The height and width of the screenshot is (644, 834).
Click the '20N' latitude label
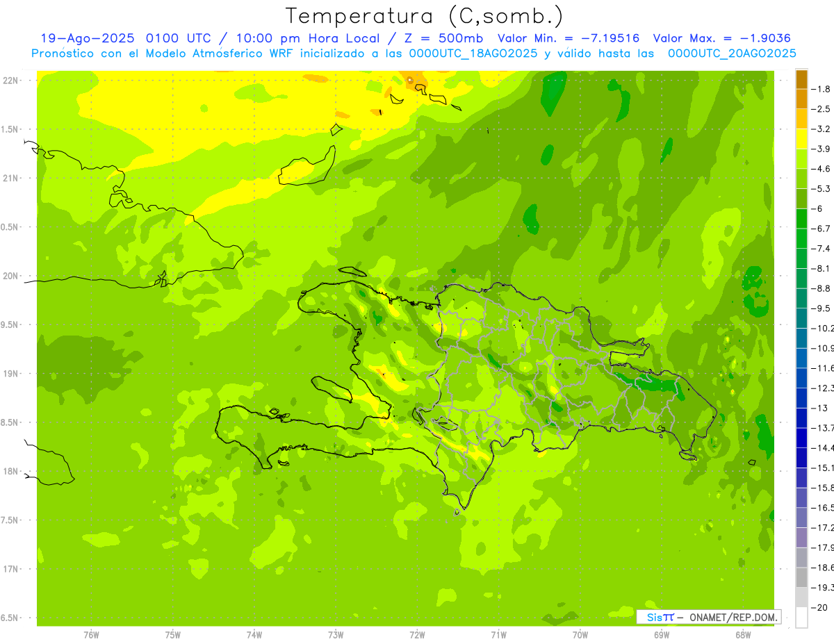pos(10,276)
